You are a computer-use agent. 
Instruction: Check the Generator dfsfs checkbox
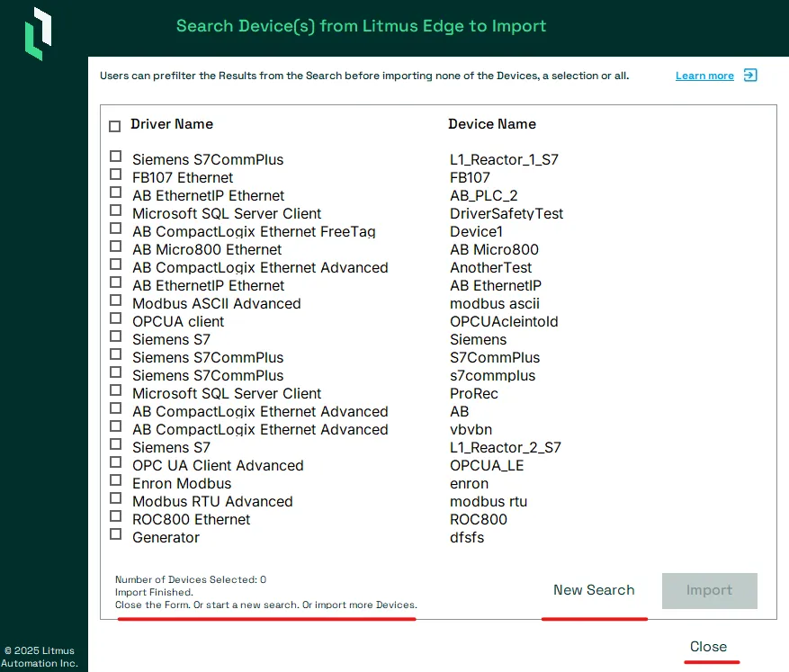click(116, 534)
